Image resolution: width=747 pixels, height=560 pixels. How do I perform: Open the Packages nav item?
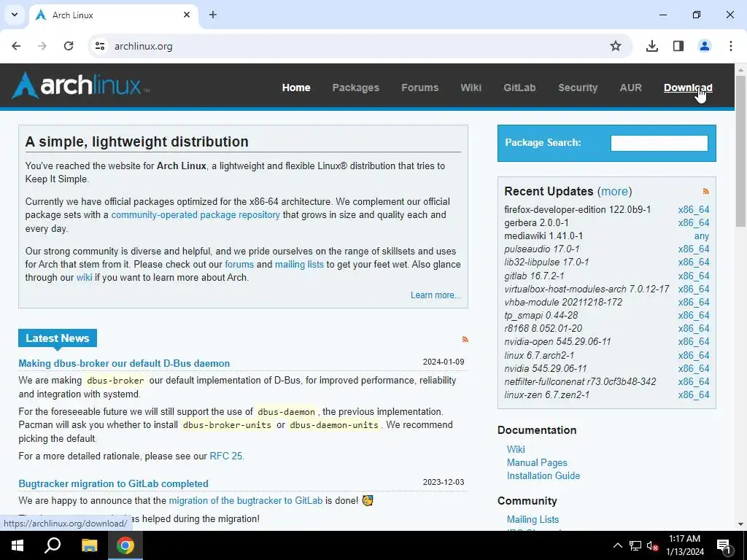pos(355,87)
